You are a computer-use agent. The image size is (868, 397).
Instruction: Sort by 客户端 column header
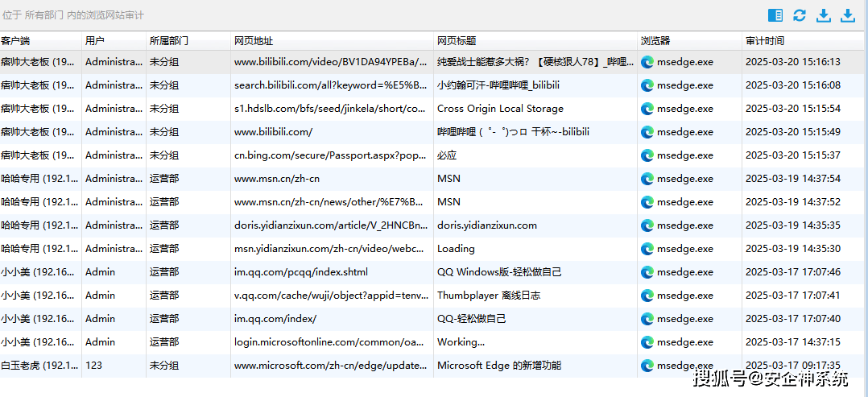tap(41, 41)
